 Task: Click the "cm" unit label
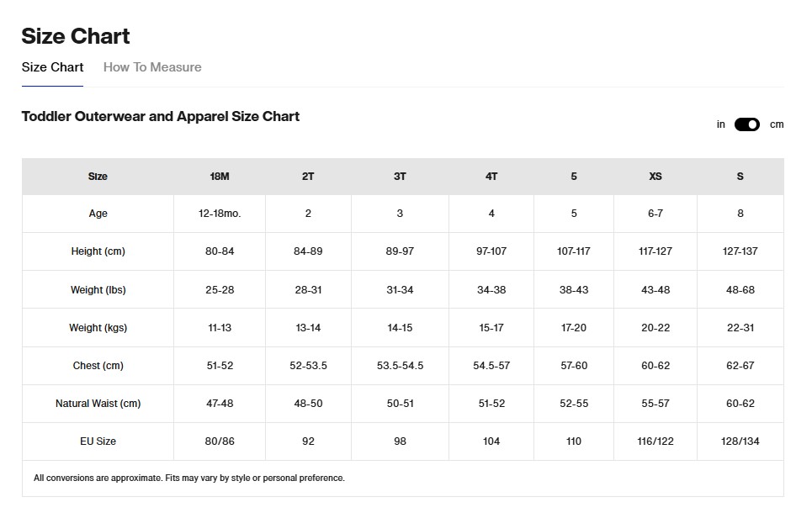coord(776,124)
